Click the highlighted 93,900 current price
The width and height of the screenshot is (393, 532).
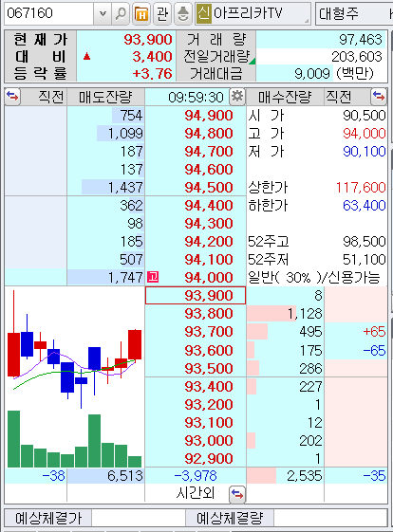(196, 296)
